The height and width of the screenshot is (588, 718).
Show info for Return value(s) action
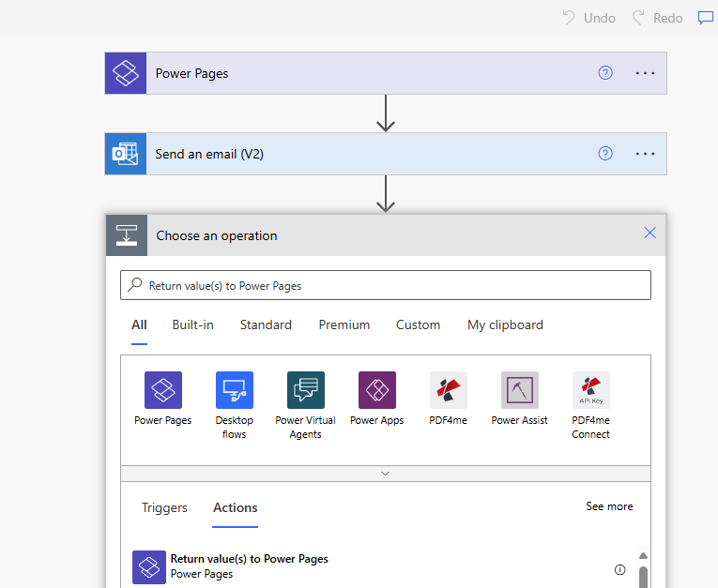click(x=619, y=569)
